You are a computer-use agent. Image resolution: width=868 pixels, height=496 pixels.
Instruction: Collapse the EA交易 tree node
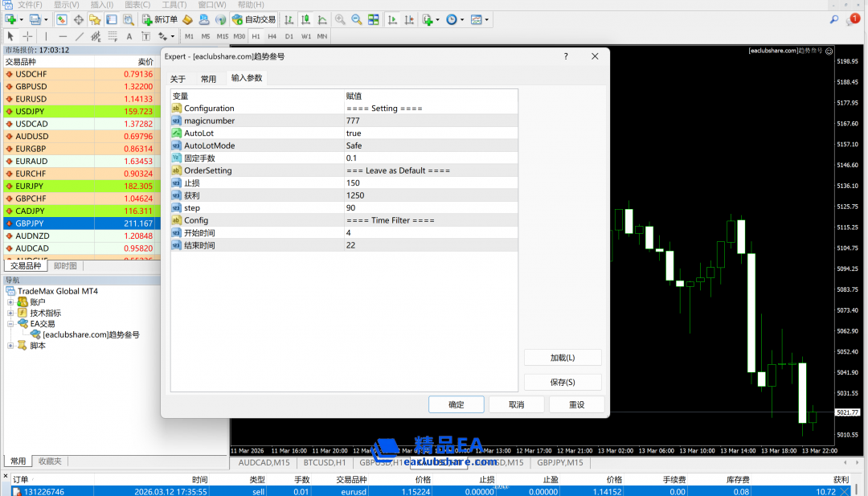click(x=10, y=324)
